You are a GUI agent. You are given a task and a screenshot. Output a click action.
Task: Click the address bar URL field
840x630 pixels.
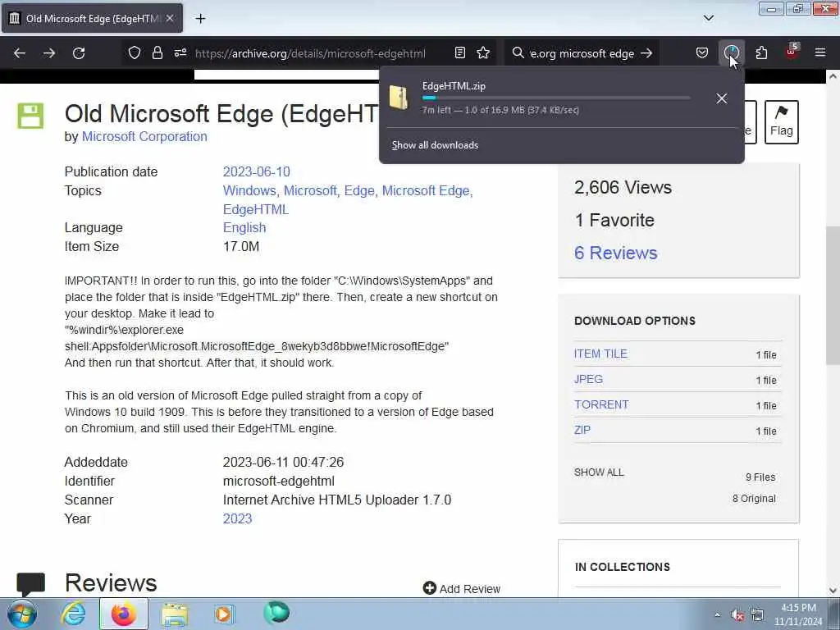[x=310, y=53]
